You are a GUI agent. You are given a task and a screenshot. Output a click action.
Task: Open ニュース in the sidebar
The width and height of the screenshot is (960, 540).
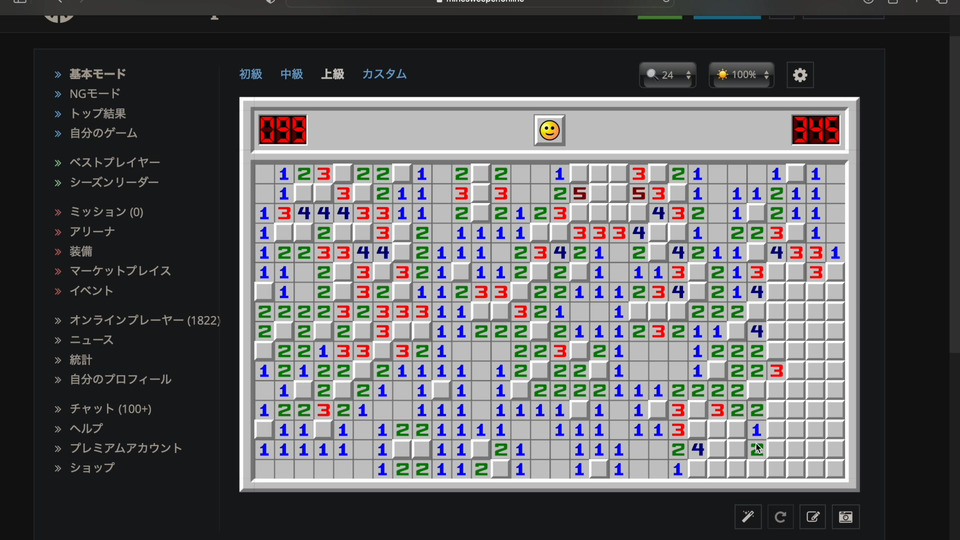pyautogui.click(x=91, y=340)
